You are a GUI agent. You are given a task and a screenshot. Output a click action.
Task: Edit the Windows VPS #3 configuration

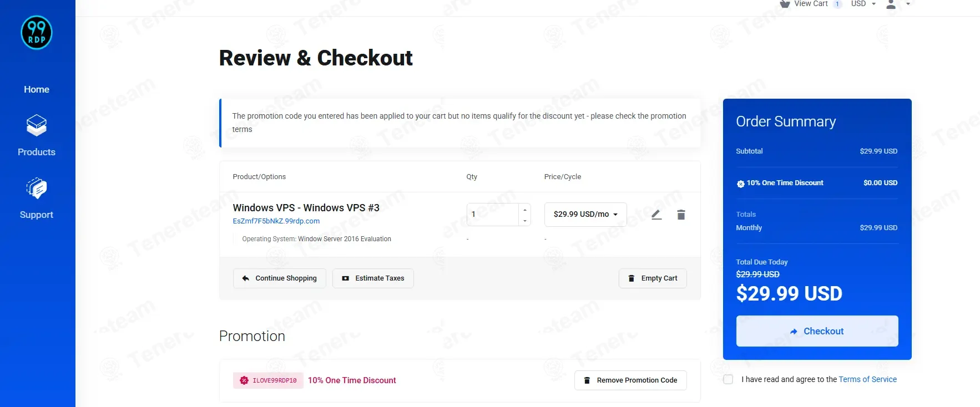(x=656, y=215)
